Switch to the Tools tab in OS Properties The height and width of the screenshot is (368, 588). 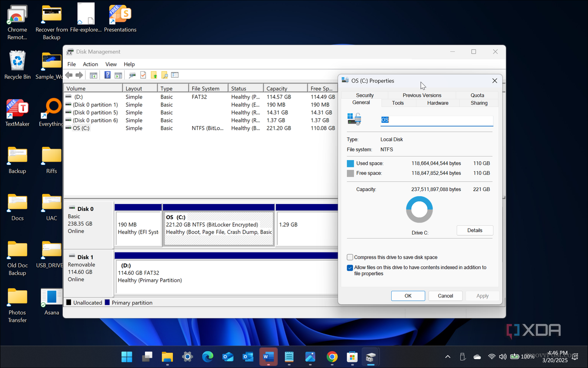coord(398,103)
